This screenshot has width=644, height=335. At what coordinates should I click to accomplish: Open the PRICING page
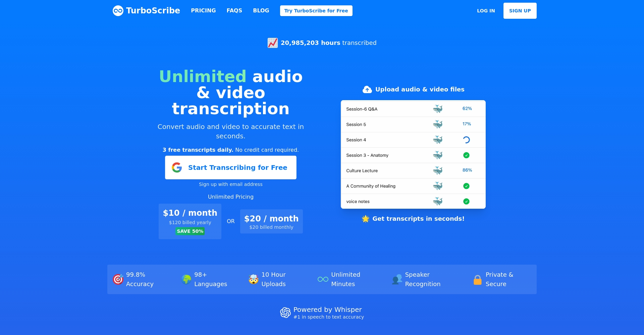pos(203,10)
